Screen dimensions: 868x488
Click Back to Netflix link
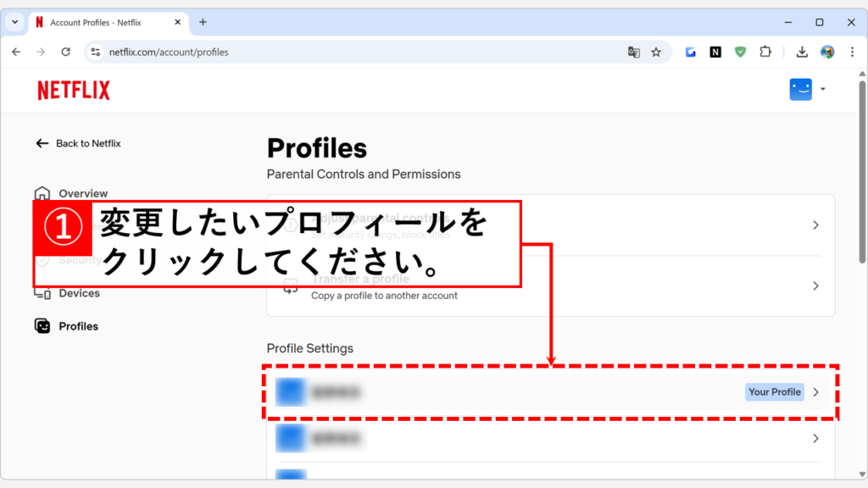click(78, 143)
